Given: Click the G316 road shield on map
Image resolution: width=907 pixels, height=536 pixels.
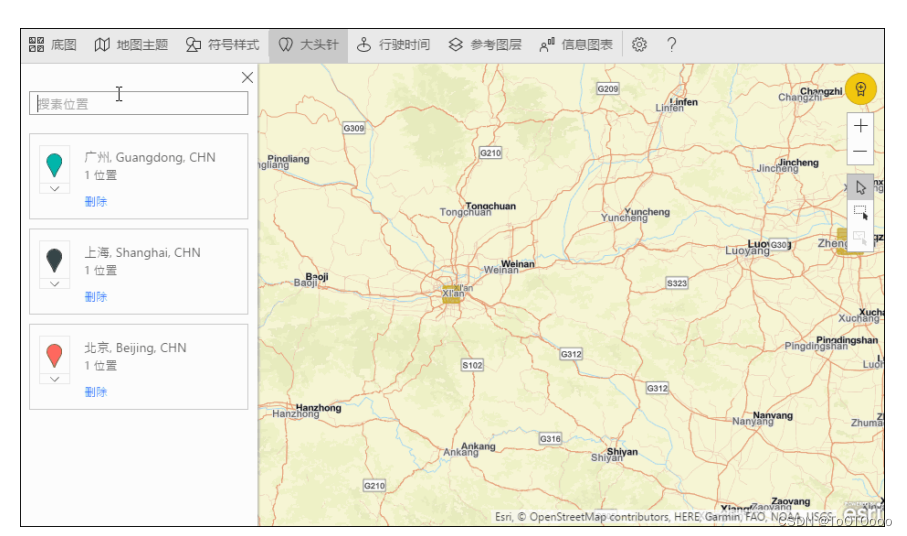Looking at the screenshot, I should [550, 438].
